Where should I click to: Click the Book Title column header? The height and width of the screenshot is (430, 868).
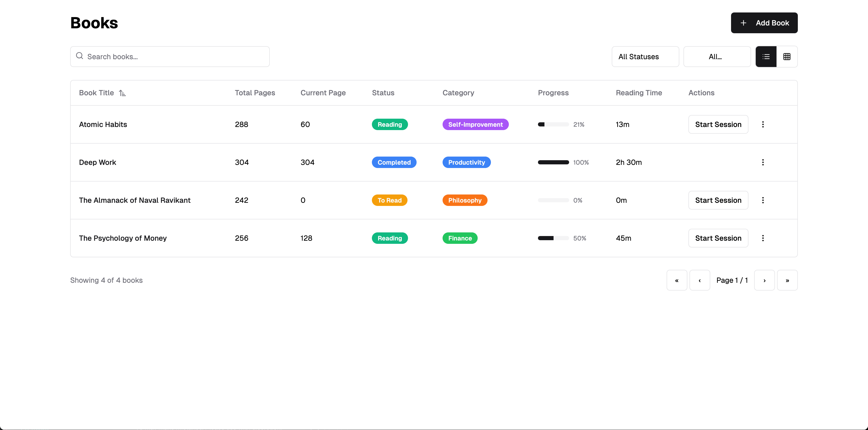click(x=96, y=93)
